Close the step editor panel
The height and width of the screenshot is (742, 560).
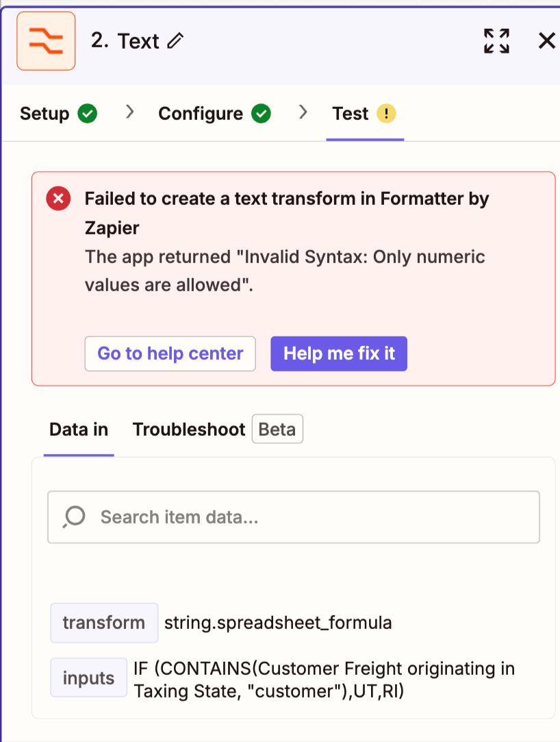pos(547,40)
